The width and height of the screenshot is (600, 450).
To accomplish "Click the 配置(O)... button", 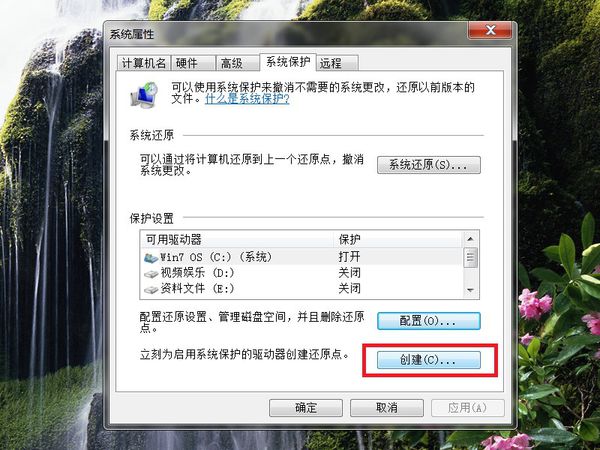I will click(x=429, y=321).
